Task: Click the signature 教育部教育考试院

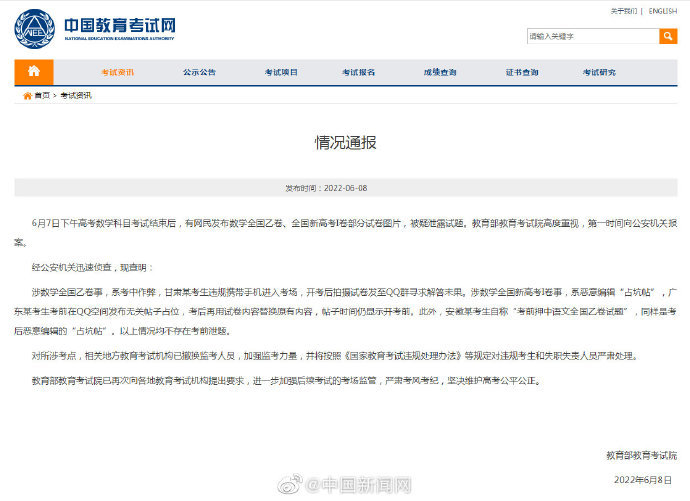Action: [x=642, y=456]
